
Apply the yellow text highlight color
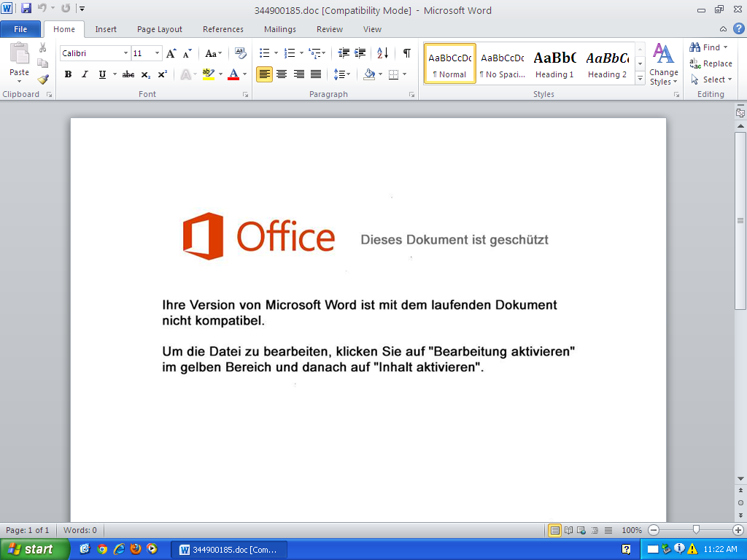pos(208,74)
